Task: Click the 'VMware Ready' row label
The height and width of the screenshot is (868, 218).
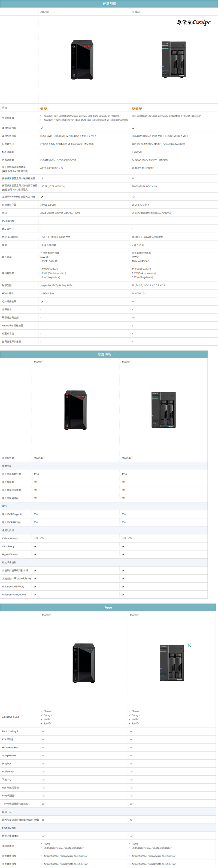Action: pyautogui.click(x=10, y=538)
